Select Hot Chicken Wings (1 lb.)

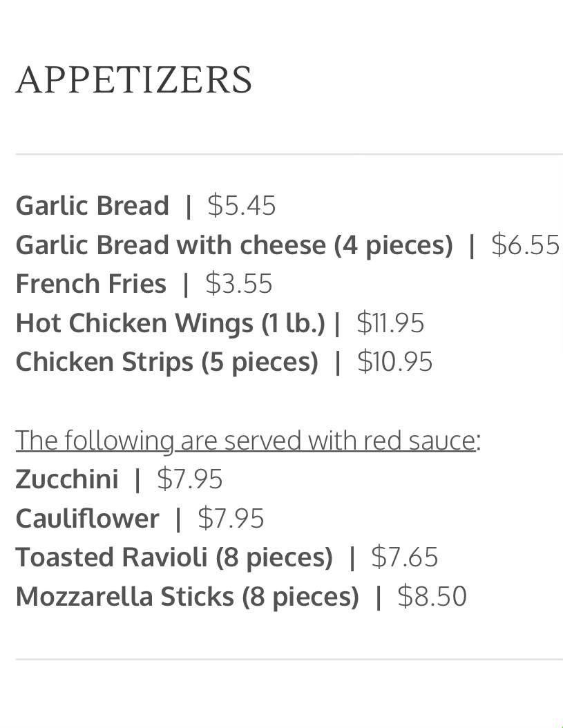170,323
